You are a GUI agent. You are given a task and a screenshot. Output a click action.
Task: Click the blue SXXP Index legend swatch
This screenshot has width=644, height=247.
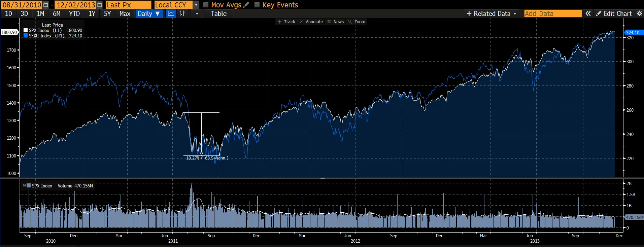click(26, 36)
